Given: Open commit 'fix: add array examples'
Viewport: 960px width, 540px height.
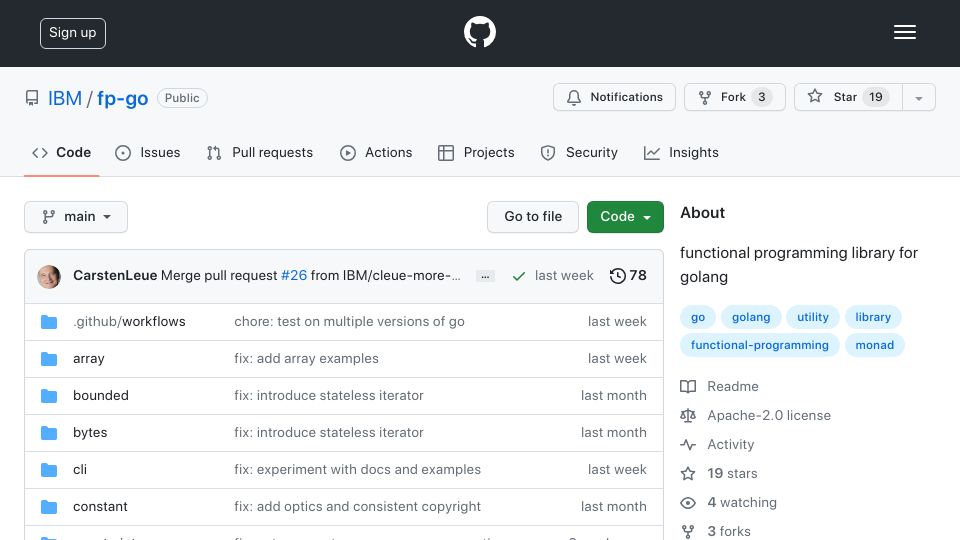Looking at the screenshot, I should point(306,359).
